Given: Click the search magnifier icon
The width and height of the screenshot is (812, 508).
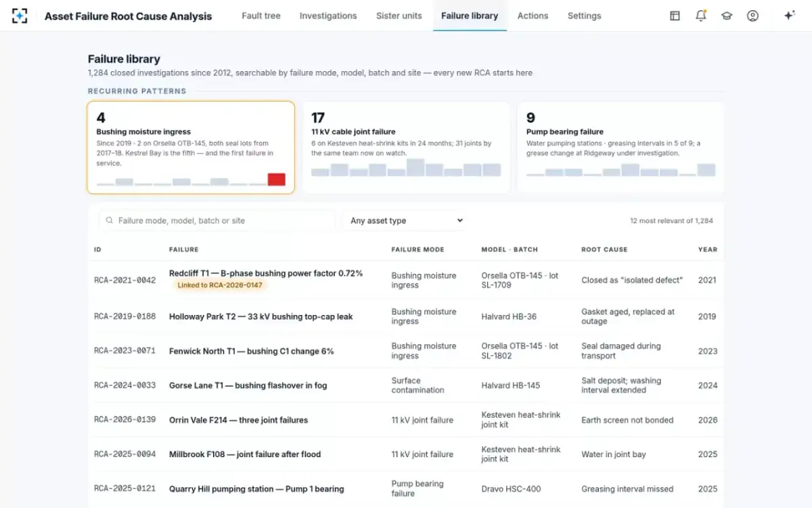Looking at the screenshot, I should coord(109,221).
